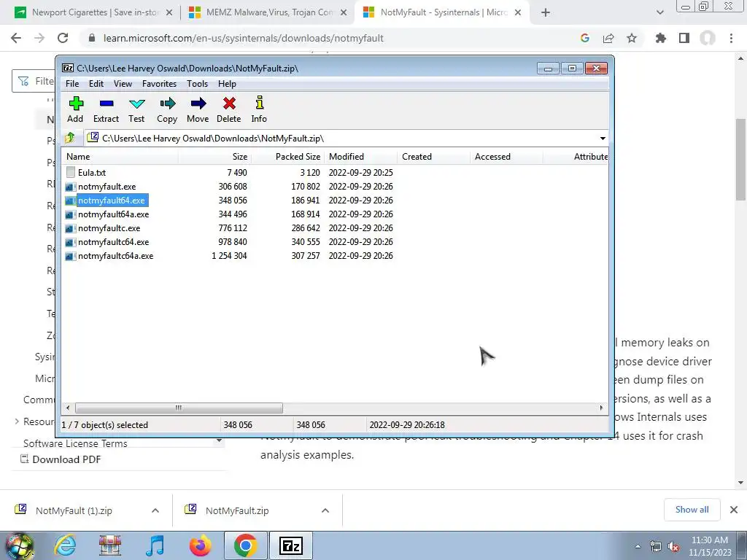Open the Favorites menu

159,84
